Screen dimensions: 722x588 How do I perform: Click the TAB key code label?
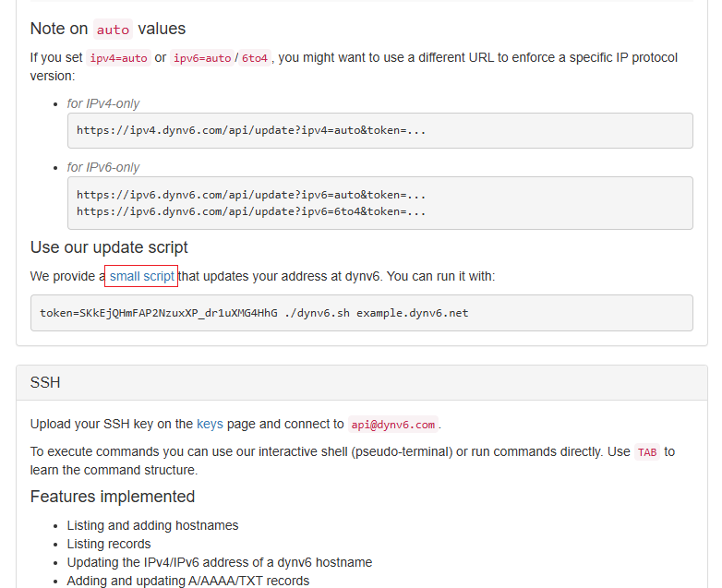[646, 452]
